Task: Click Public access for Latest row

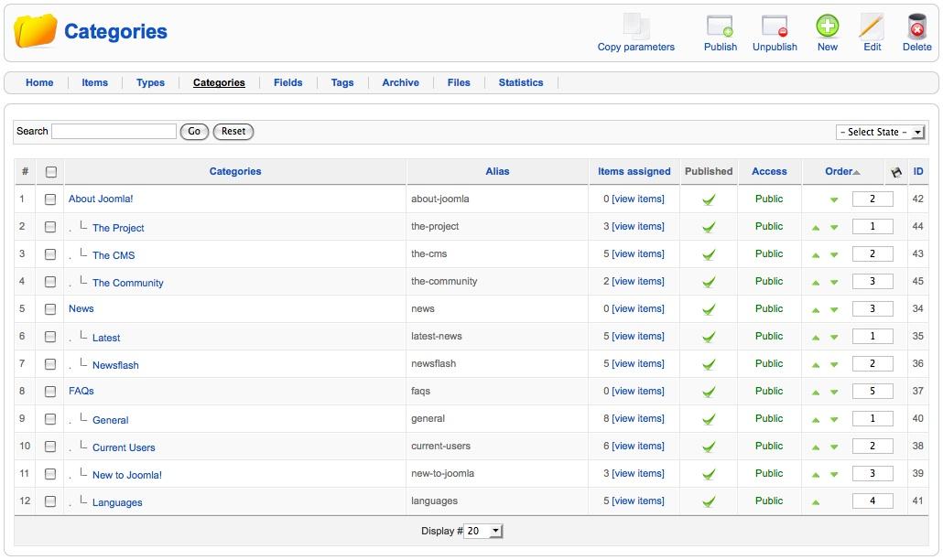Action: tap(769, 337)
